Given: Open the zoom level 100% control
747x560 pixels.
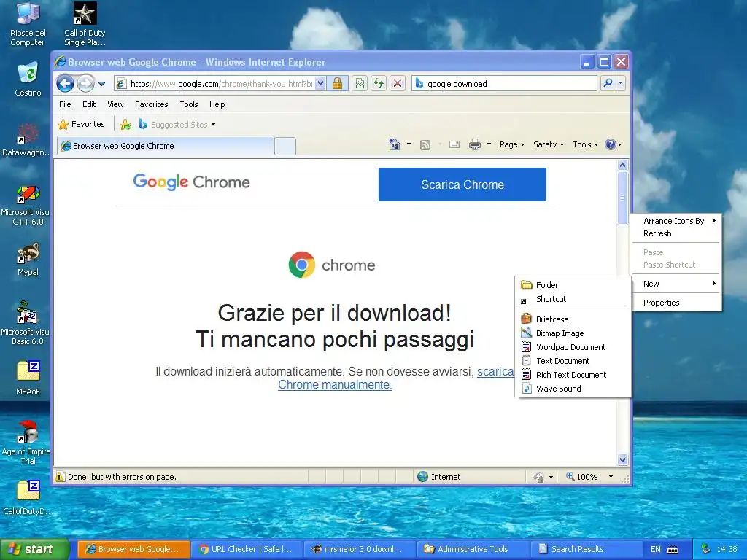Looking at the screenshot, I should [589, 477].
